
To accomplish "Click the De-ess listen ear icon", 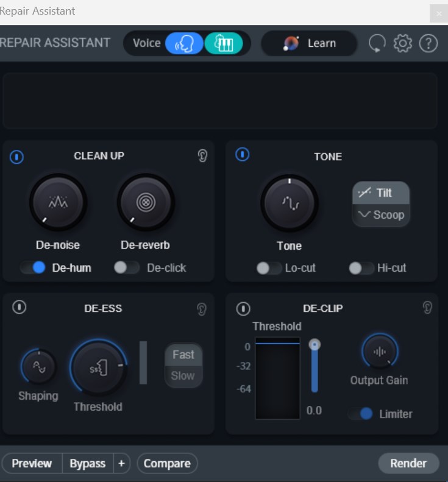I will (202, 310).
